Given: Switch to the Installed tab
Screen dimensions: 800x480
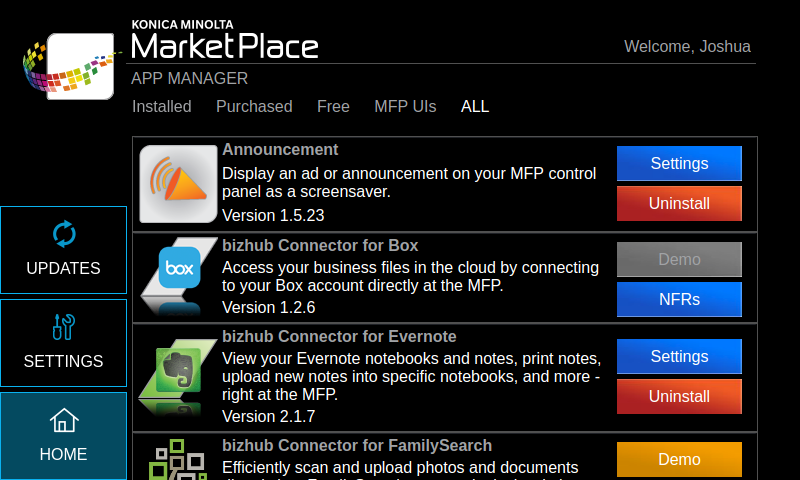Looking at the screenshot, I should point(162,106).
